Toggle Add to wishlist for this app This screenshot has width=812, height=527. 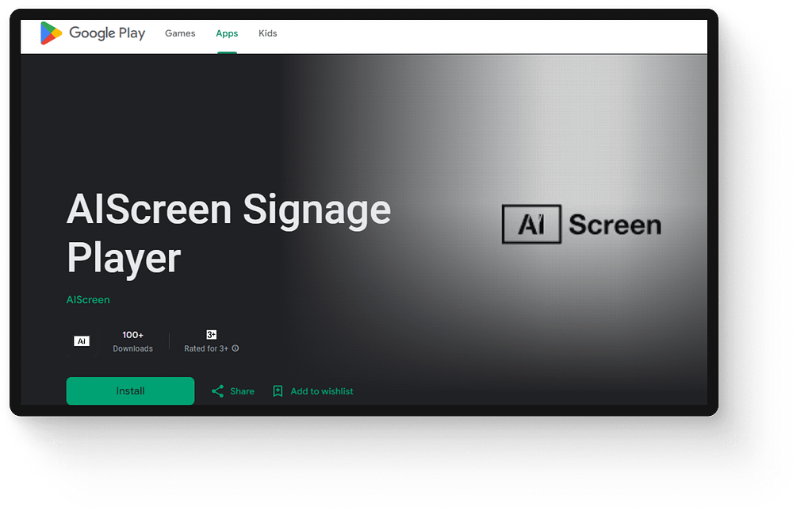[x=320, y=390]
